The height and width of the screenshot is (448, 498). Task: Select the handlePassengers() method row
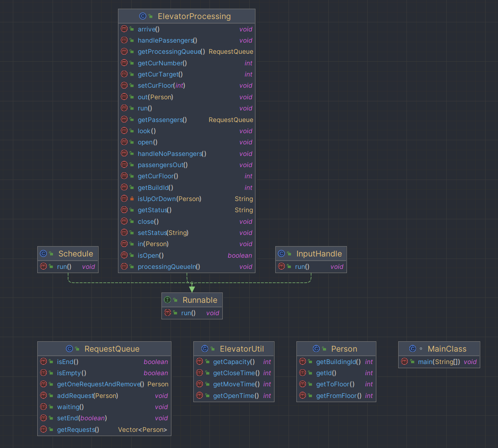[187, 41]
